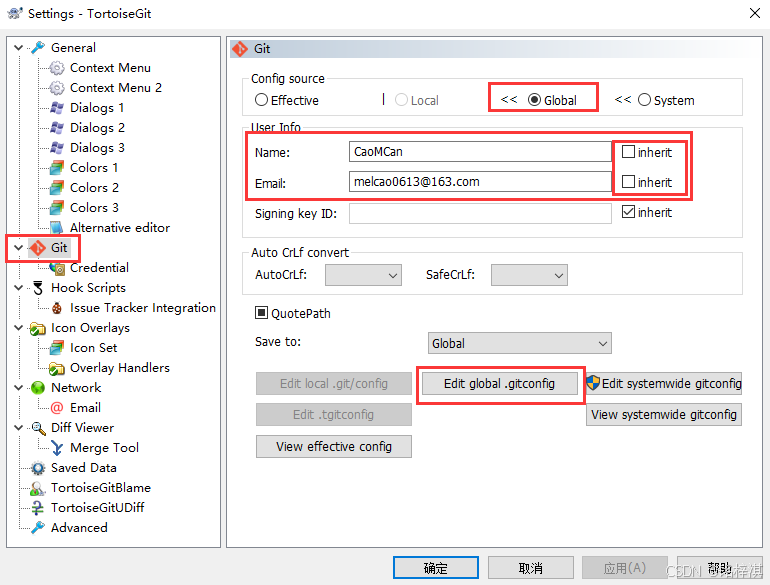770x585 pixels.
Task: Toggle inherit checkbox for Email
Action: pos(629,182)
